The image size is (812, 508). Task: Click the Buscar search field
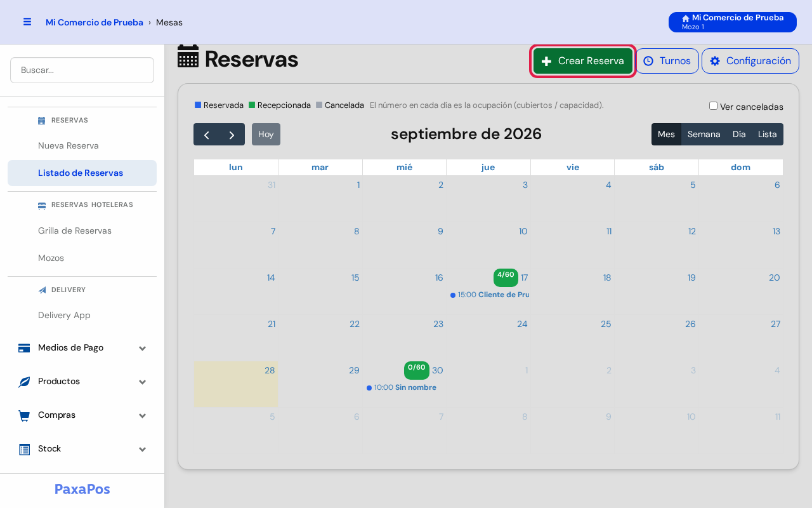tap(82, 70)
